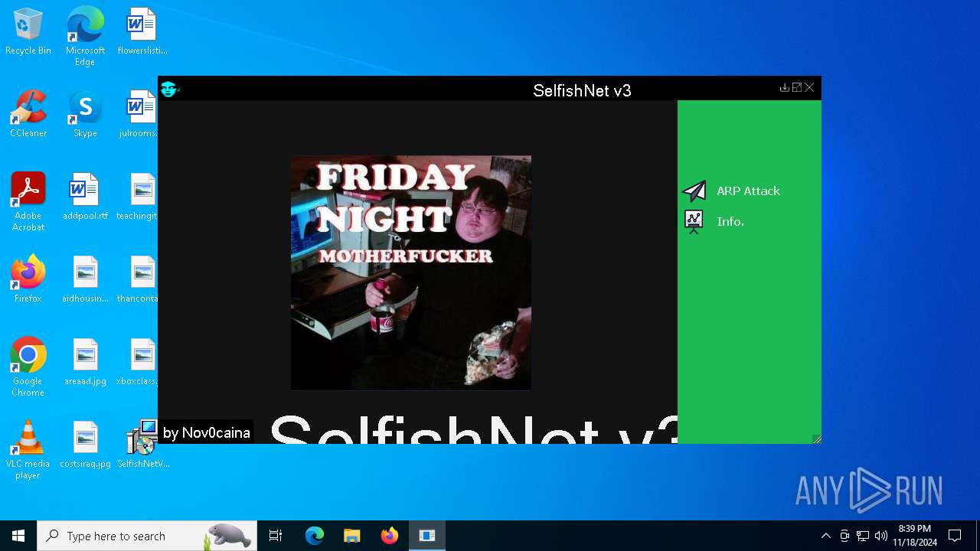Open the Windows Start menu
980x551 pixels.
click(18, 536)
